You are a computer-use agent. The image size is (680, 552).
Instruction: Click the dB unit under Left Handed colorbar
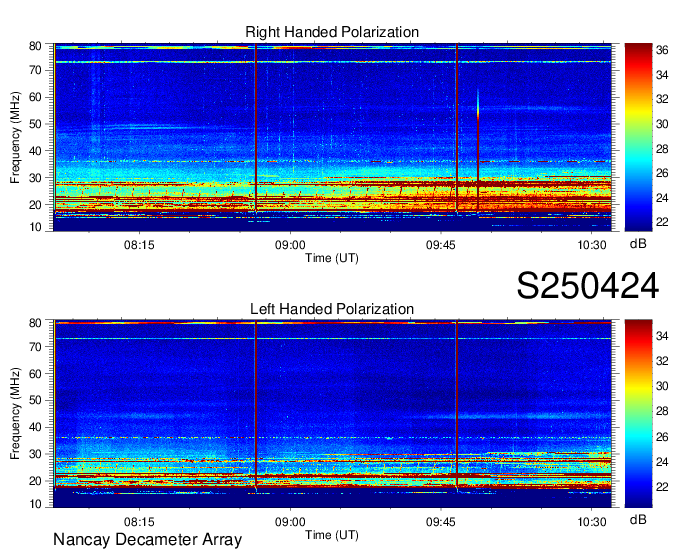point(638,520)
